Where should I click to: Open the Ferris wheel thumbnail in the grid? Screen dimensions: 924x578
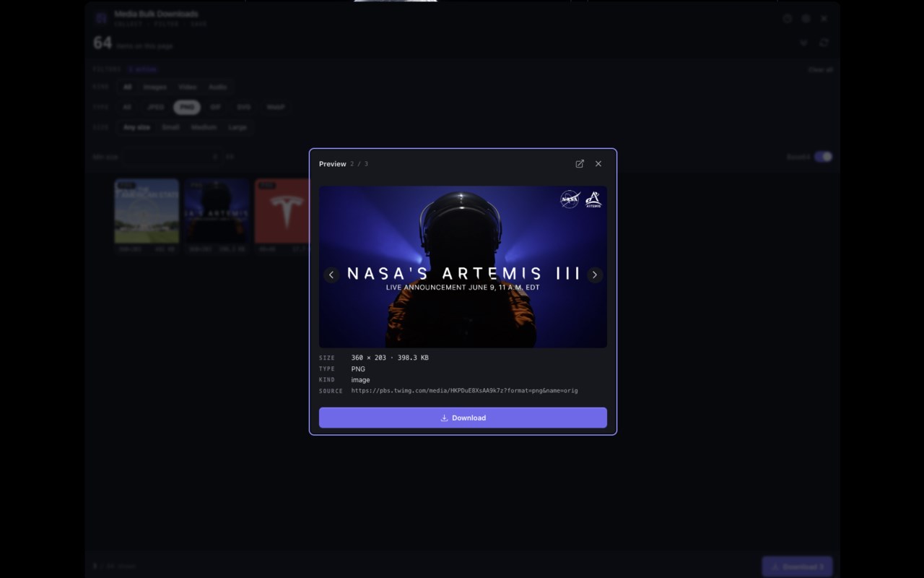pos(147,211)
